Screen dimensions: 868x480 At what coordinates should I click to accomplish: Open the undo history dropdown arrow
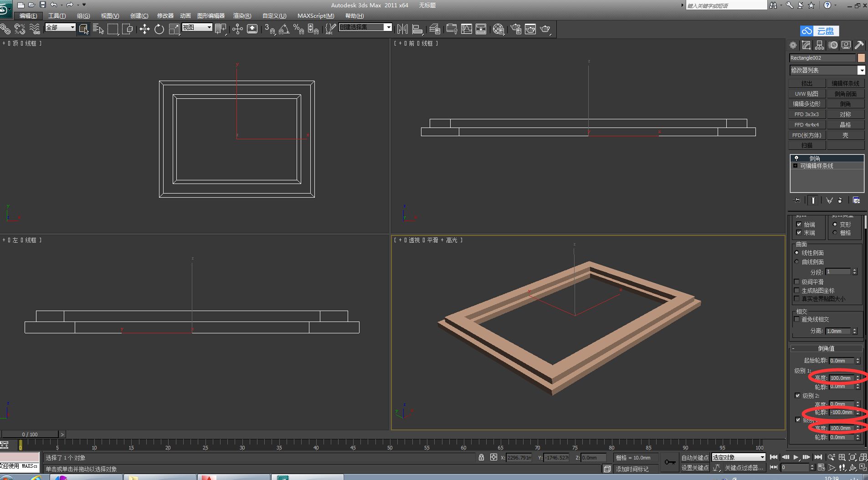62,5
